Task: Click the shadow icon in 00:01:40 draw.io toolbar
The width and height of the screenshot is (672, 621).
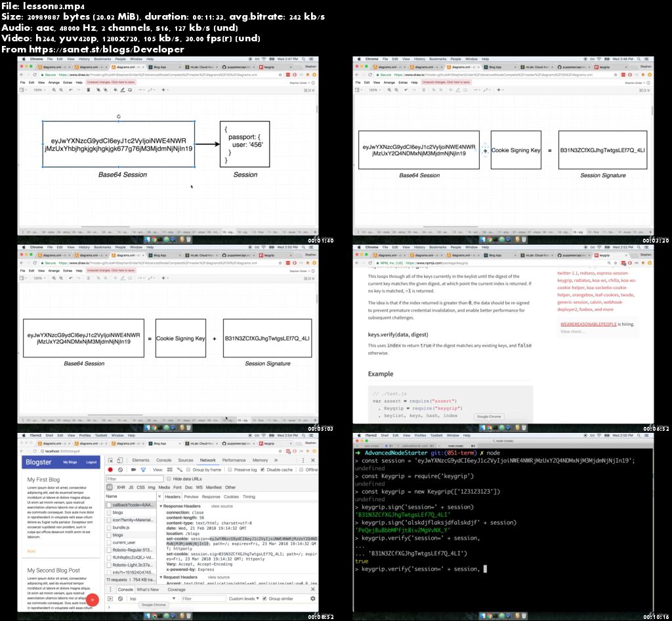Action: 130,90
